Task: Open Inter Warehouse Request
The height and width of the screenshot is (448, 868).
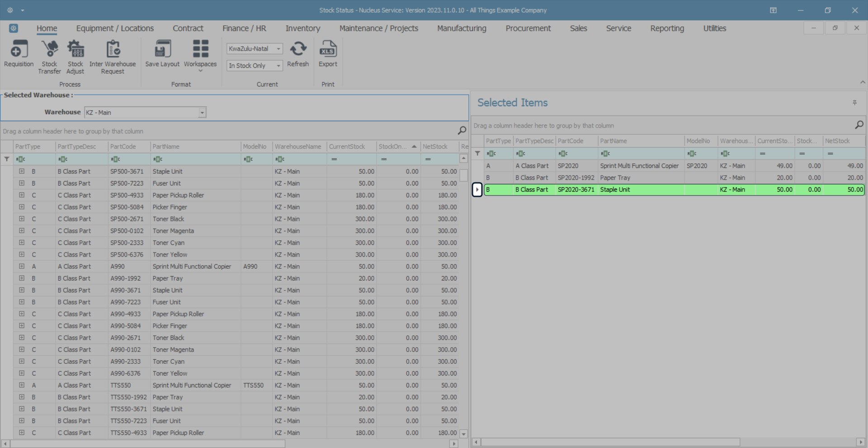Action: [x=113, y=49]
